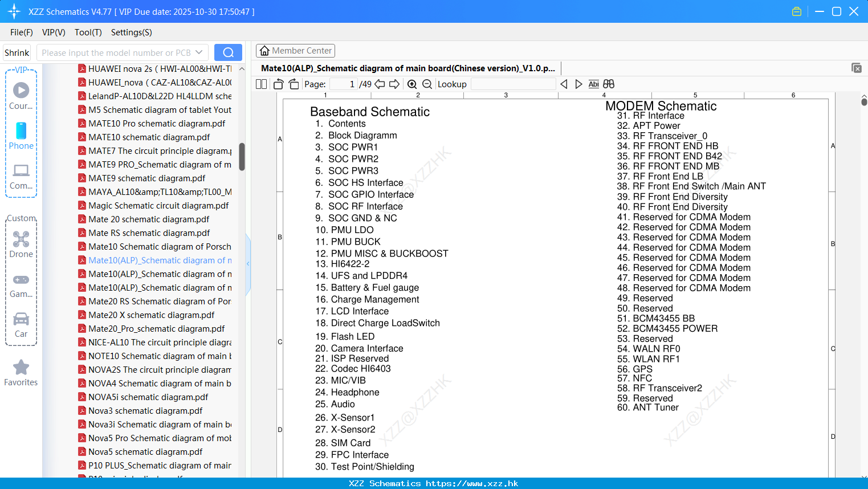Zoom out of the schematic
The image size is (868, 489).
(x=427, y=84)
